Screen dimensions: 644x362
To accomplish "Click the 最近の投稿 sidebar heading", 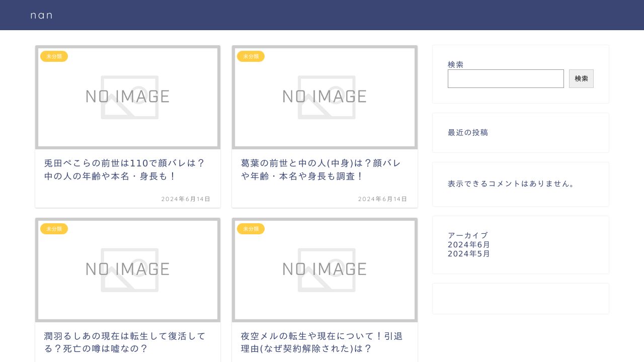I will coord(467,132).
